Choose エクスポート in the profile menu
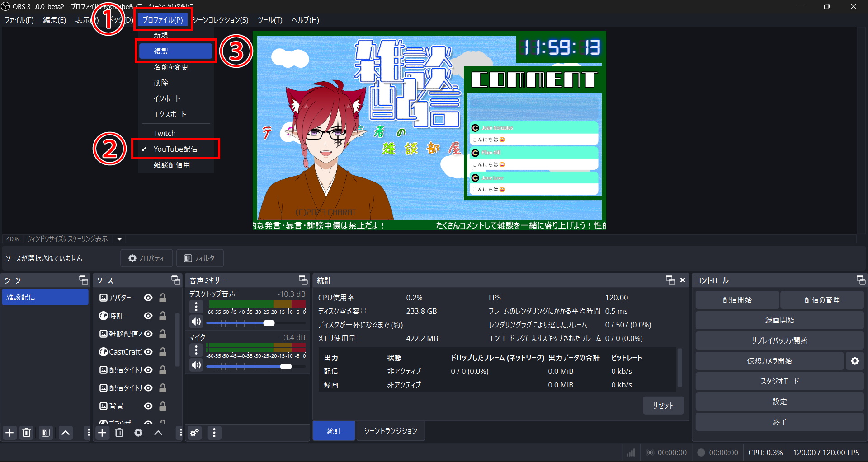868x462 pixels. (176, 114)
